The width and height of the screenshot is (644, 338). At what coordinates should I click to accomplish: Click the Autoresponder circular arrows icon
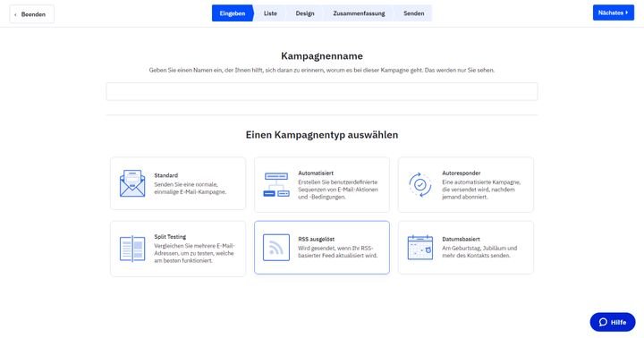point(420,185)
